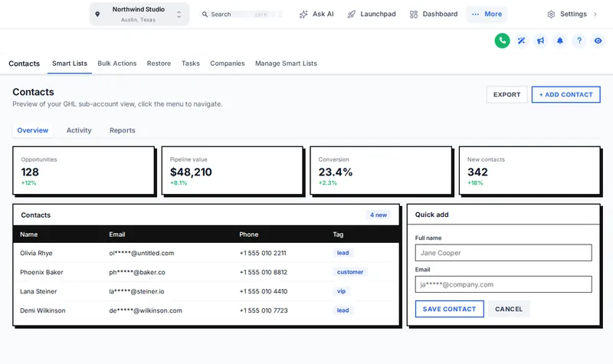Open the megaphone announcements icon
This screenshot has width=613, height=364.
(x=541, y=41)
